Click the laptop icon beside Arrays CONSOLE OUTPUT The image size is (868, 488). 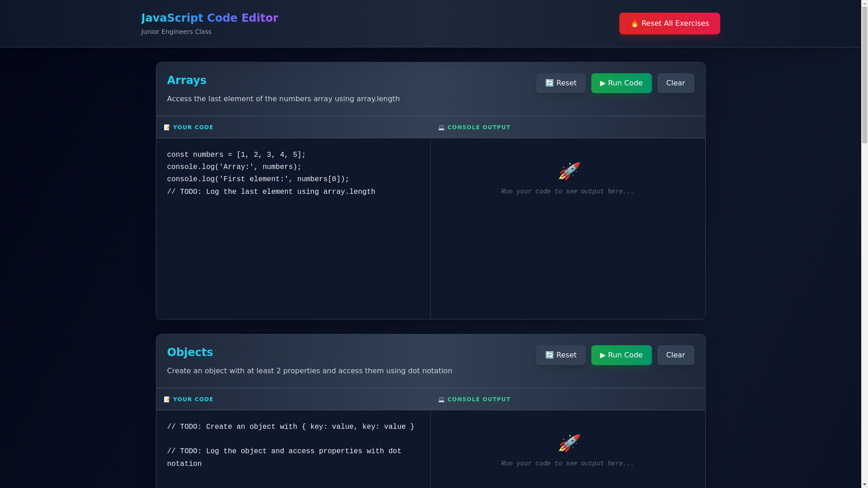[441, 127]
